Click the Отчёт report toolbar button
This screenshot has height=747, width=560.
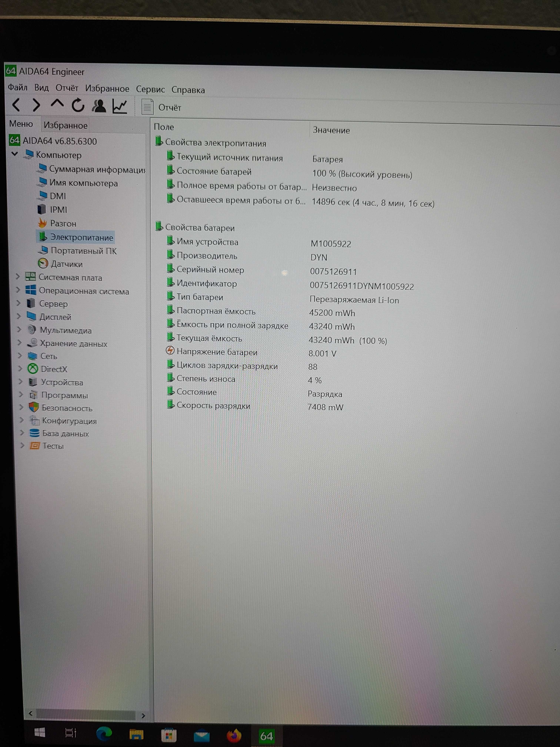[161, 107]
